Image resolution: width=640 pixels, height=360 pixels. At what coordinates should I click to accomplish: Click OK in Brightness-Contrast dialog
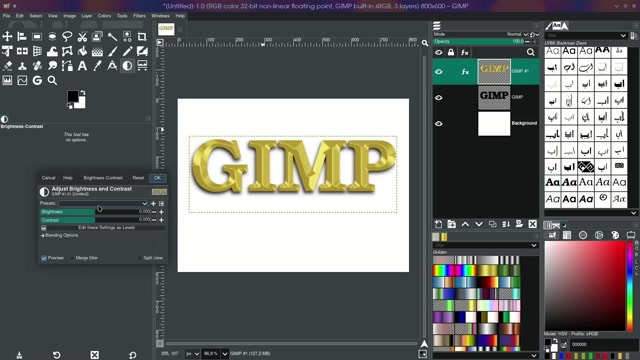pyautogui.click(x=158, y=178)
